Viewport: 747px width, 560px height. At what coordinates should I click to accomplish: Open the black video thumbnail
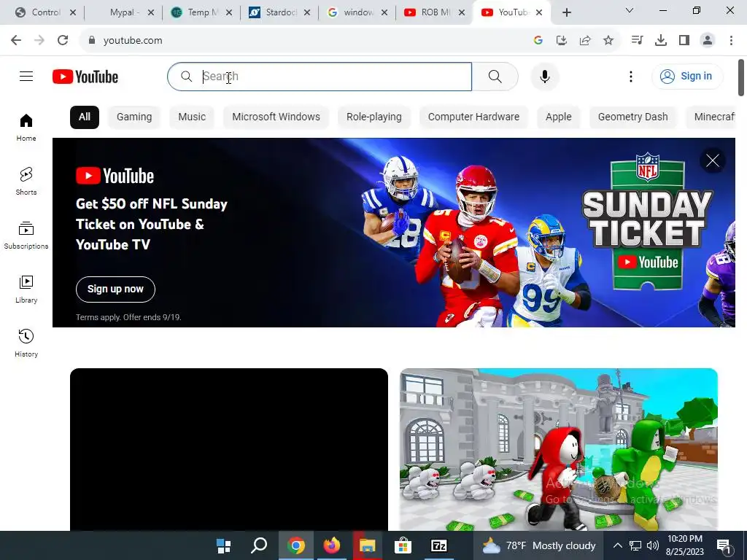click(228, 449)
